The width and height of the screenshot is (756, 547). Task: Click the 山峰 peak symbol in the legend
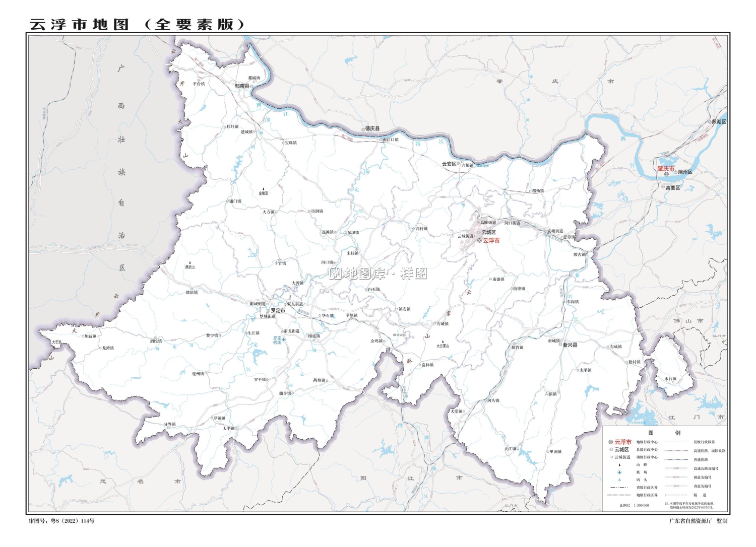click(619, 465)
